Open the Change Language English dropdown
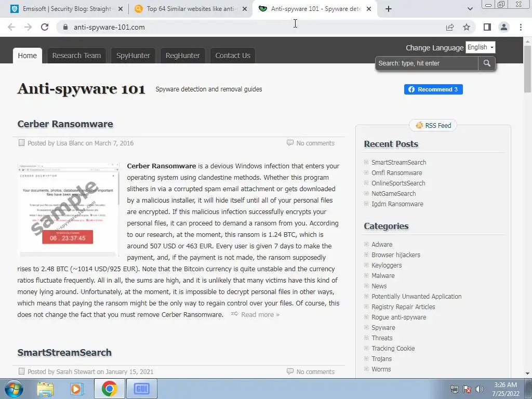 [481, 47]
